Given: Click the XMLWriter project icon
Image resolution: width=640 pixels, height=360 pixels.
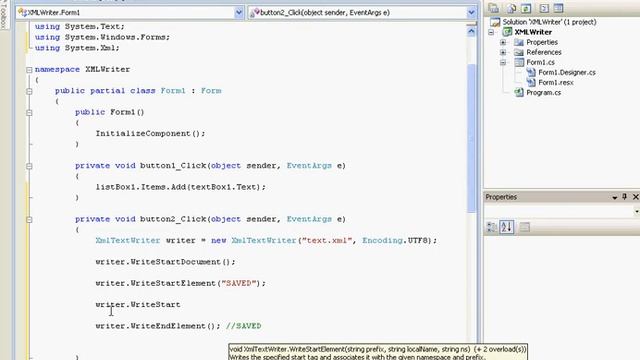Looking at the screenshot, I should [x=507, y=32].
